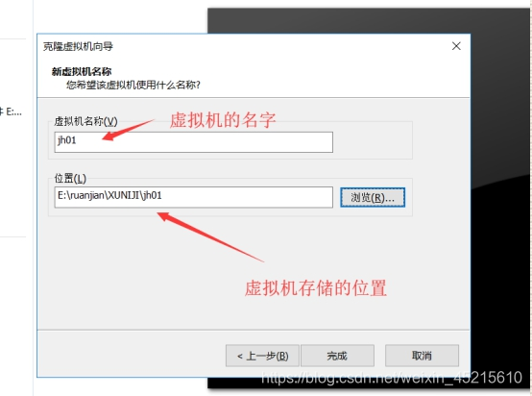Click the 新虚拟机名称 heading

pos(82,71)
